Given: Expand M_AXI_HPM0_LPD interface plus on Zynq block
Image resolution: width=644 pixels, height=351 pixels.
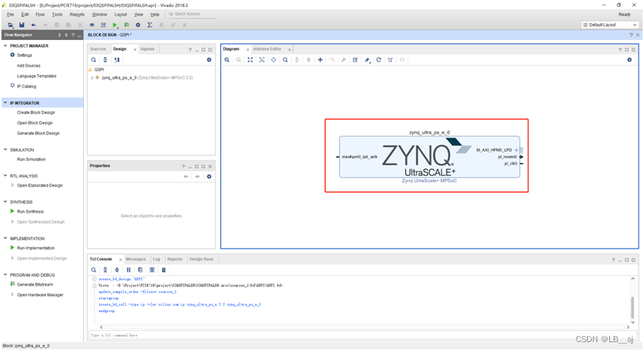Looking at the screenshot, I should [x=517, y=150].
